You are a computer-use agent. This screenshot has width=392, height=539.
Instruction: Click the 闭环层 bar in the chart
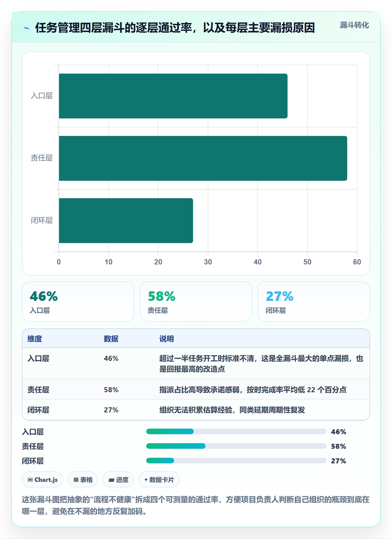[126, 220]
